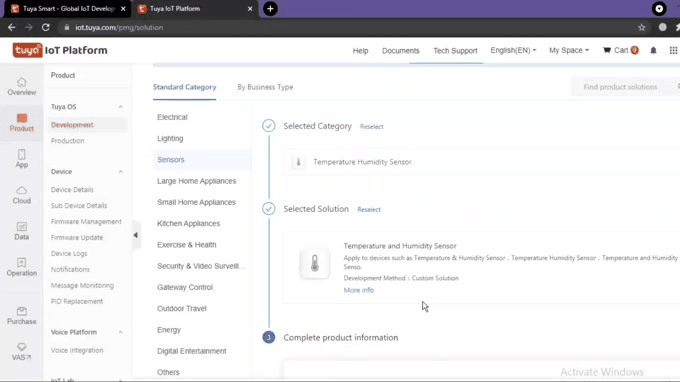Collapse the Tuya OS menu group
680x382 pixels.
pos(121,107)
